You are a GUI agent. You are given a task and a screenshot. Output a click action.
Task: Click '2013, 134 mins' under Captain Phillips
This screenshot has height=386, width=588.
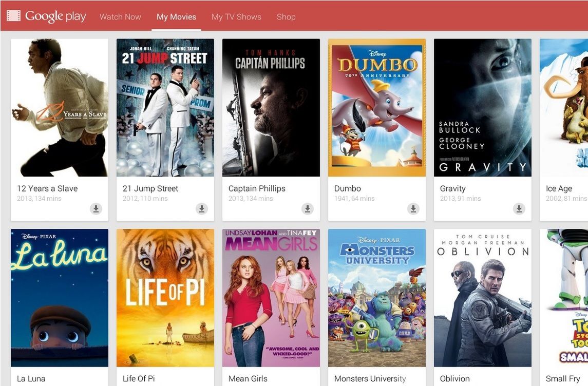click(251, 199)
